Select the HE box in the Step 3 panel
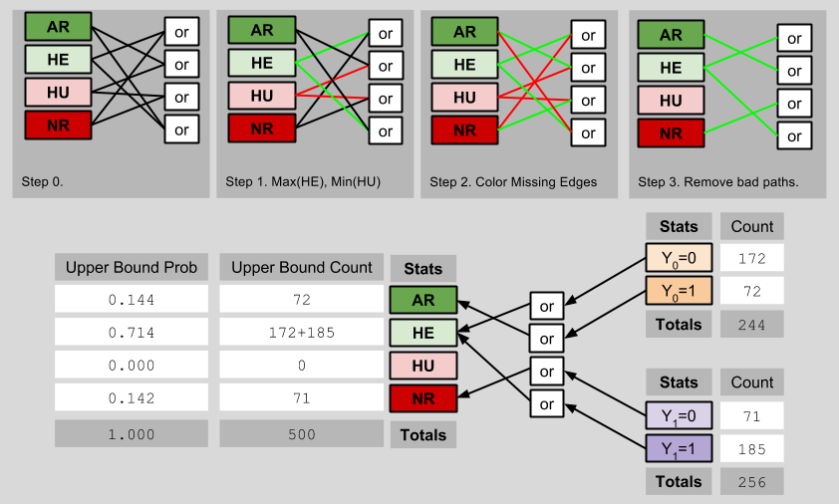 tap(671, 68)
